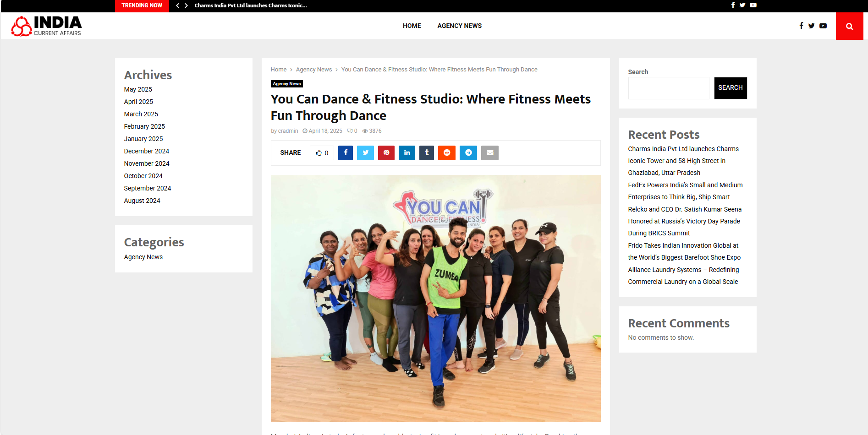The image size is (868, 435).
Task: Open August 2024 archive
Action: tap(142, 201)
